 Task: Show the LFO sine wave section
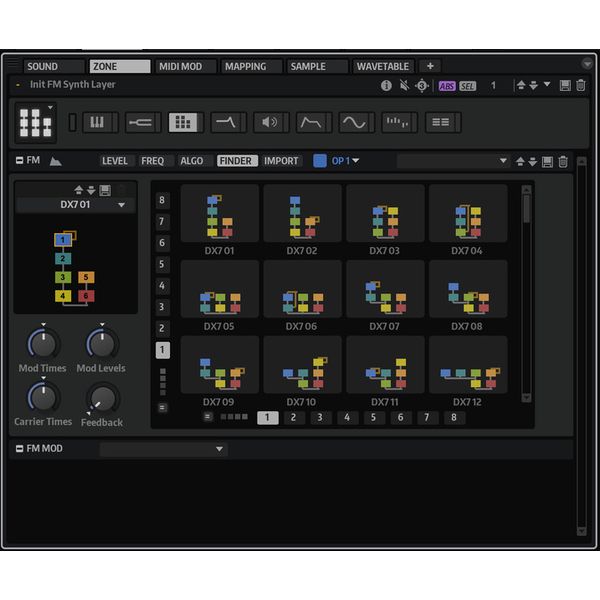click(355, 122)
